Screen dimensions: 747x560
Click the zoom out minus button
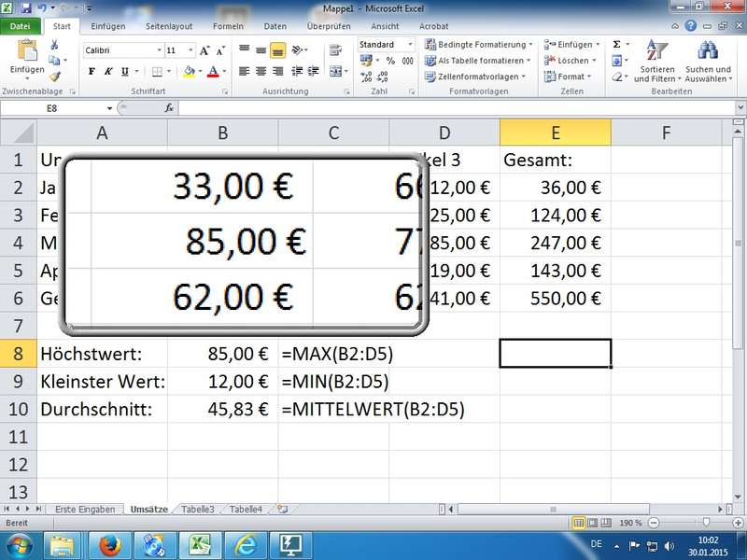point(654,523)
